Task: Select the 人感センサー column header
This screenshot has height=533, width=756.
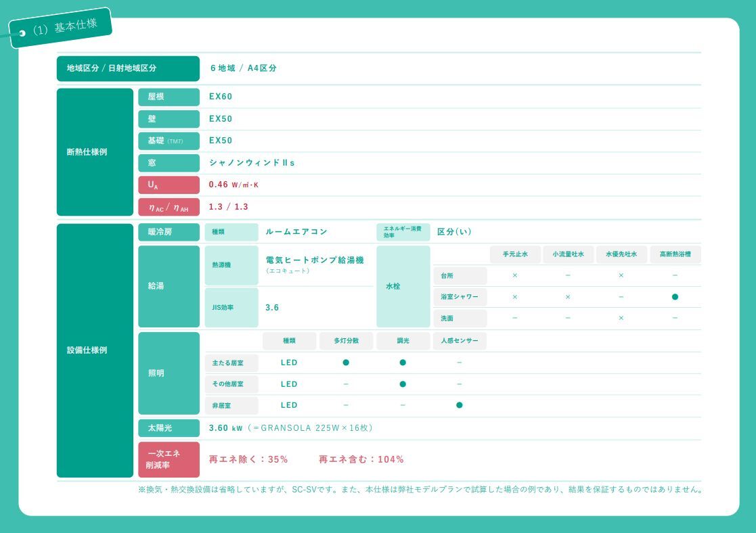Action: (460, 341)
